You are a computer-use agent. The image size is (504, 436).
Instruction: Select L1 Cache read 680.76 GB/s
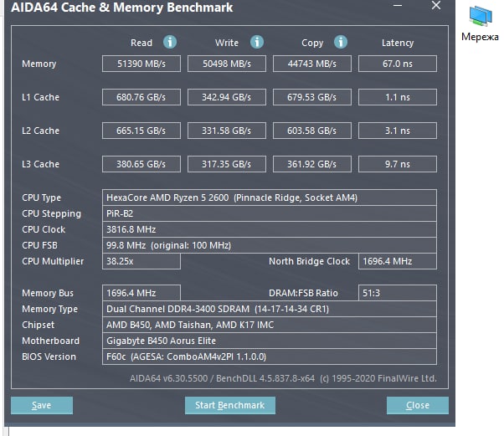[x=141, y=97]
